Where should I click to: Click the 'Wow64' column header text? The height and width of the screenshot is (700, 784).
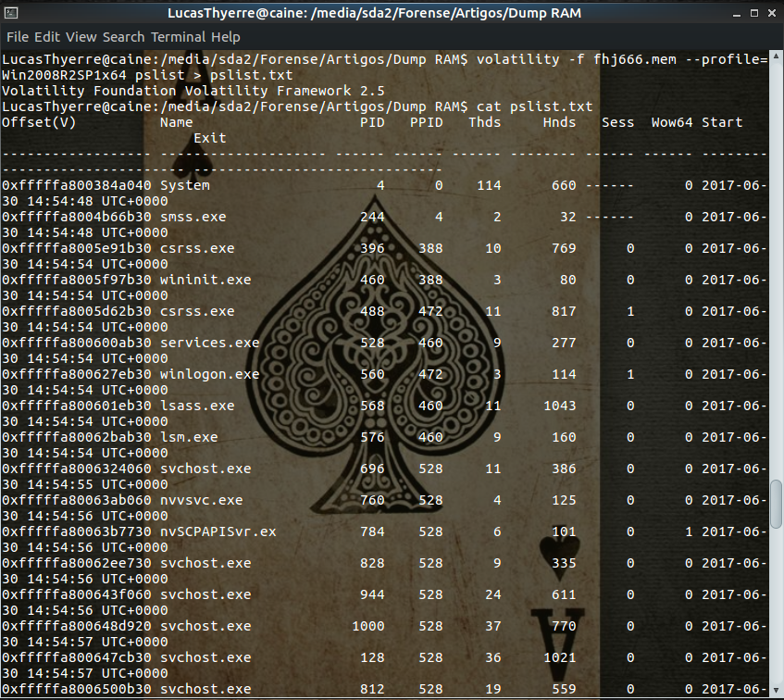[672, 122]
